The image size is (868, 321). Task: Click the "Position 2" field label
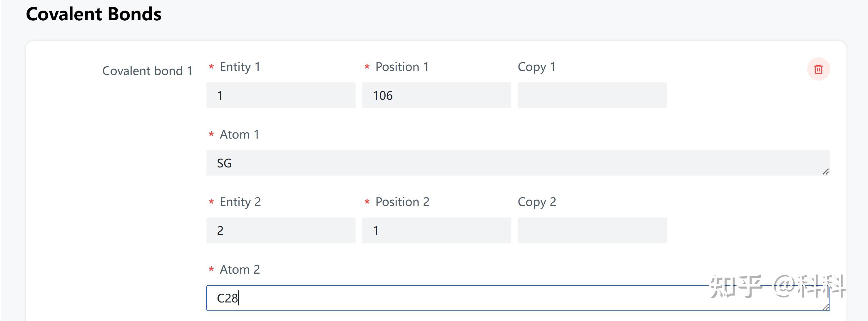click(x=402, y=202)
